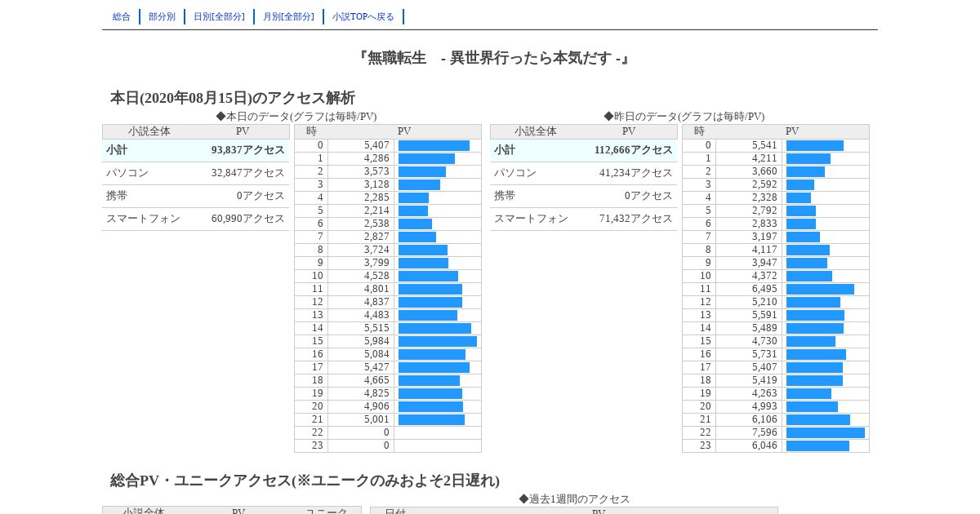Click the 総合PV・ユニークアクセス heading
The height and width of the screenshot is (514, 980).
click(305, 481)
